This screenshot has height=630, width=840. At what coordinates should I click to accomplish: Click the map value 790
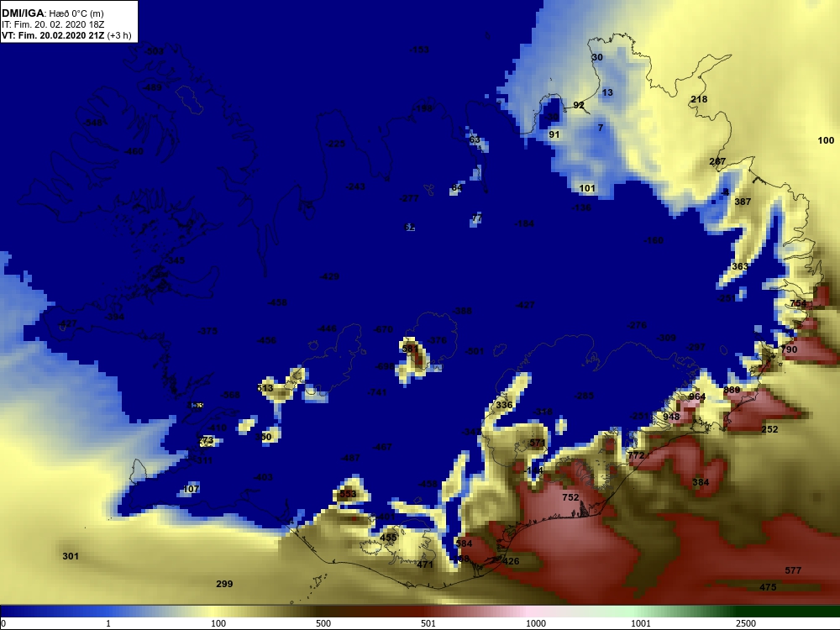[789, 349]
